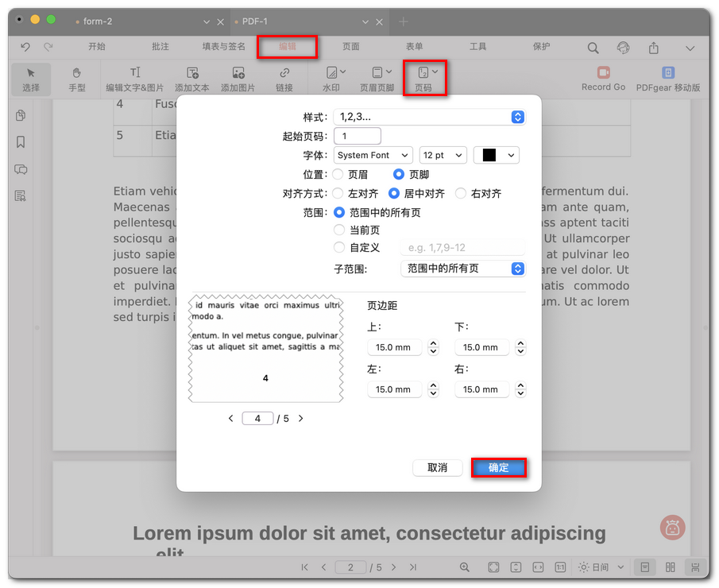Open the 批注 annotation tab

pos(160,46)
